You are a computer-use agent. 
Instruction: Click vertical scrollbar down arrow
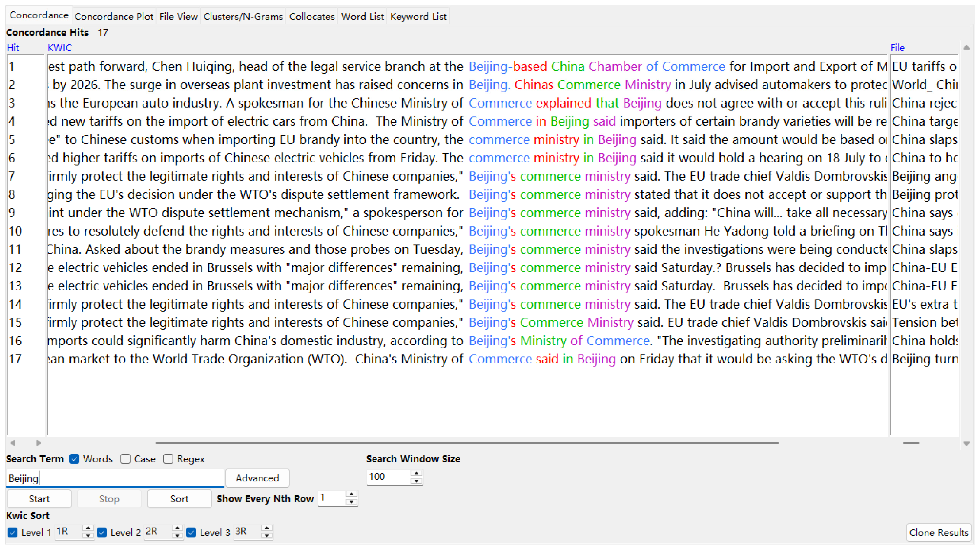coord(966,444)
